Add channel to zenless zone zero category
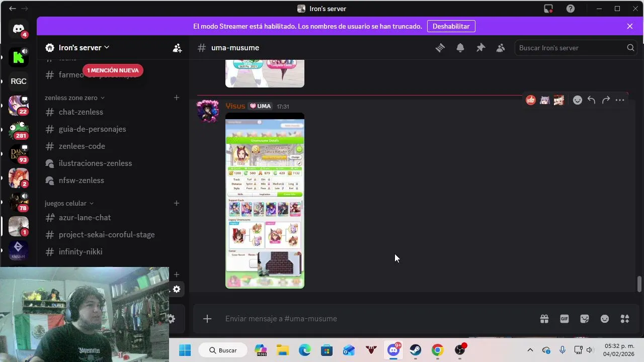Viewport: 644px width, 362px height. (177, 98)
